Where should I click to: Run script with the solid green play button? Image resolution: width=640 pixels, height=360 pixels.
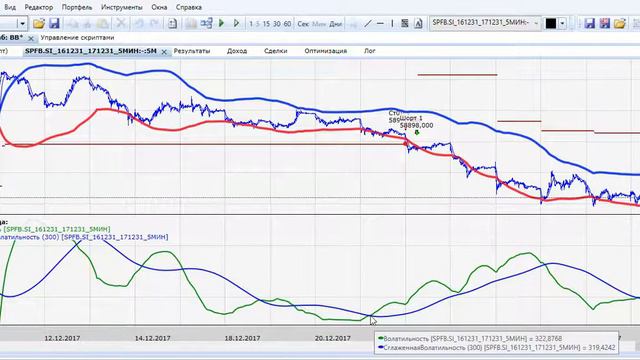point(222,23)
